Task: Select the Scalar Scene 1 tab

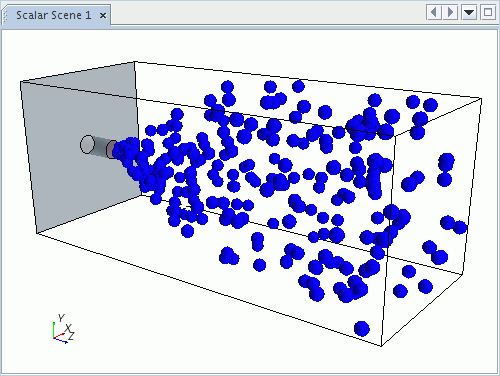Action: (53, 15)
